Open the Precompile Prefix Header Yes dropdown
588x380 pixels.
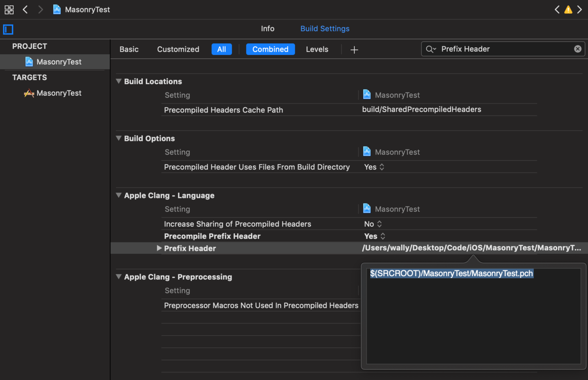[x=374, y=236]
